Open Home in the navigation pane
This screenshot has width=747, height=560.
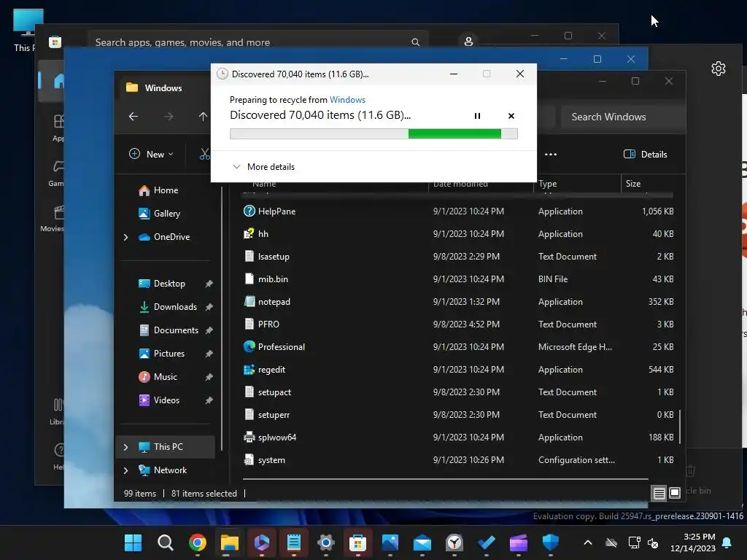pyautogui.click(x=166, y=190)
